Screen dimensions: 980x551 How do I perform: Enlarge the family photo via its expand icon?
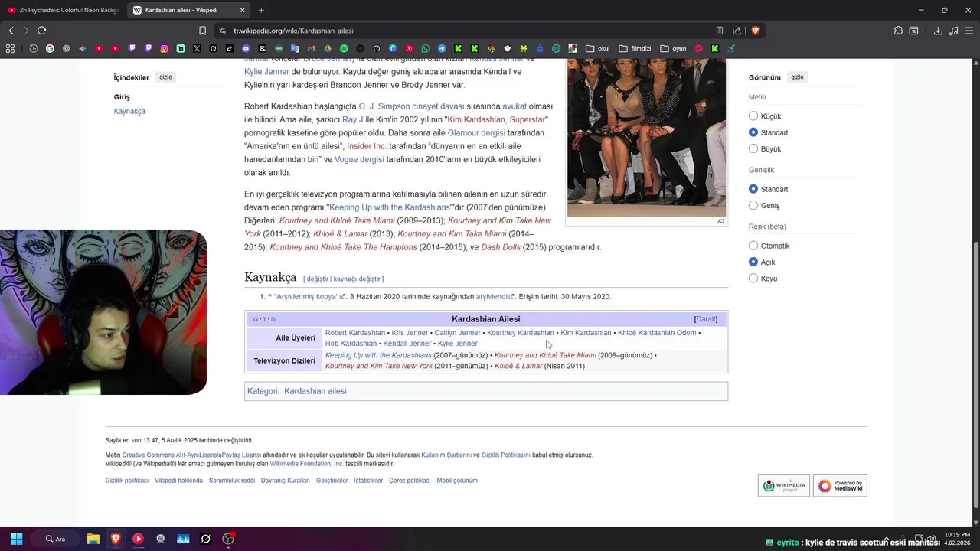tap(720, 222)
